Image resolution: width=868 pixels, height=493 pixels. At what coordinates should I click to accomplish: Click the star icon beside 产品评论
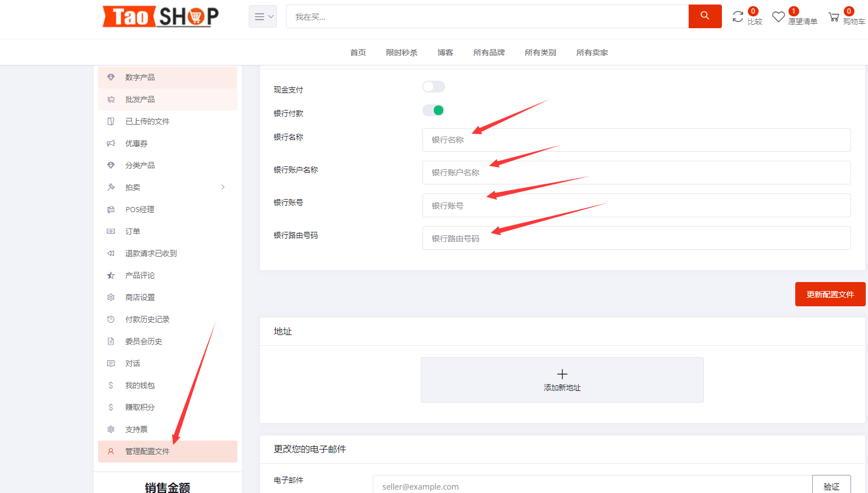tap(111, 275)
